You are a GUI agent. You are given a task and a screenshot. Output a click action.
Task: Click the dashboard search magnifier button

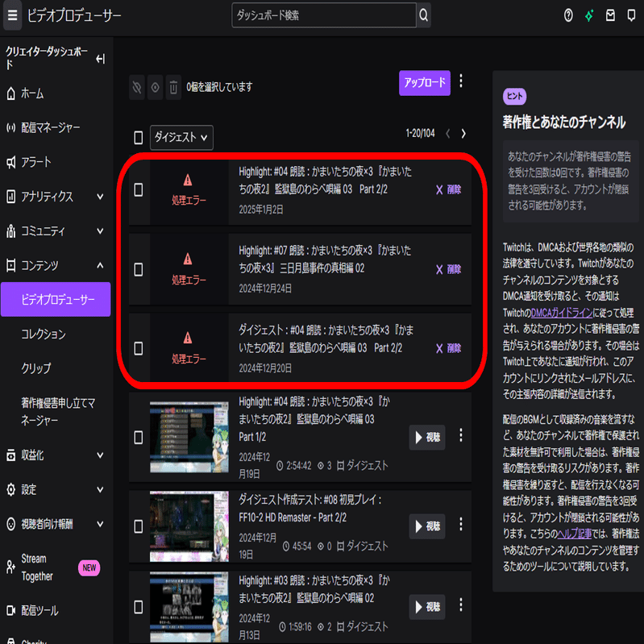(423, 15)
